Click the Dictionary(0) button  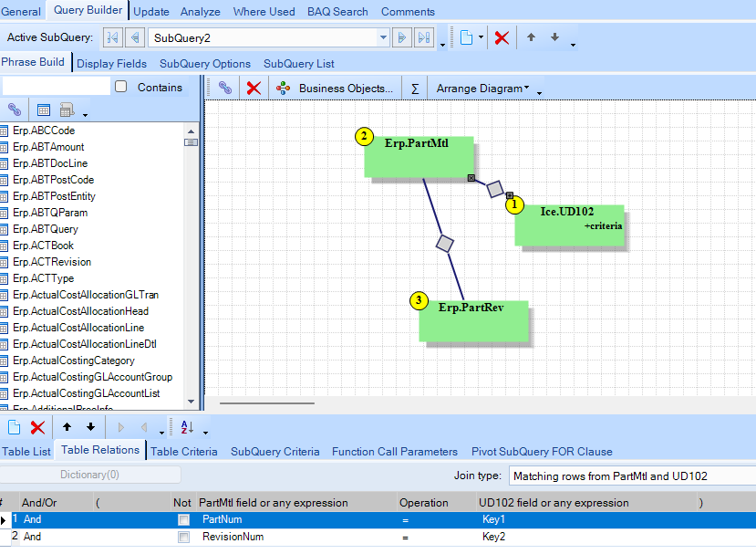(x=89, y=475)
